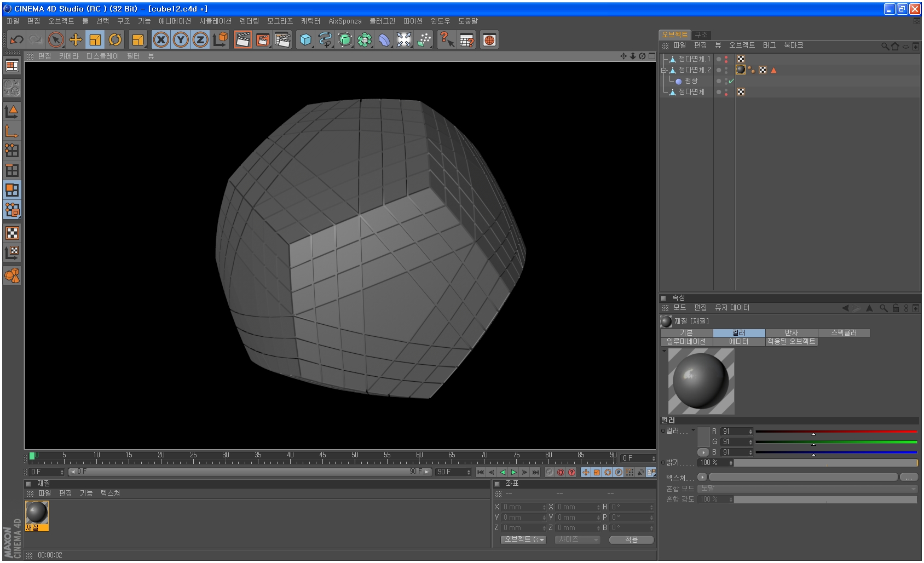Open the Spline tool icon

tap(325, 39)
